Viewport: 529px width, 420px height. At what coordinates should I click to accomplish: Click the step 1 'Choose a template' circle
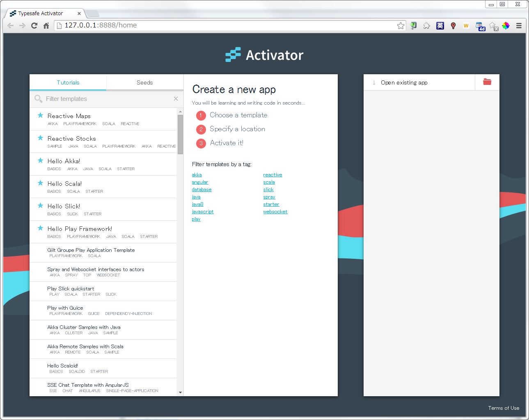pos(201,115)
